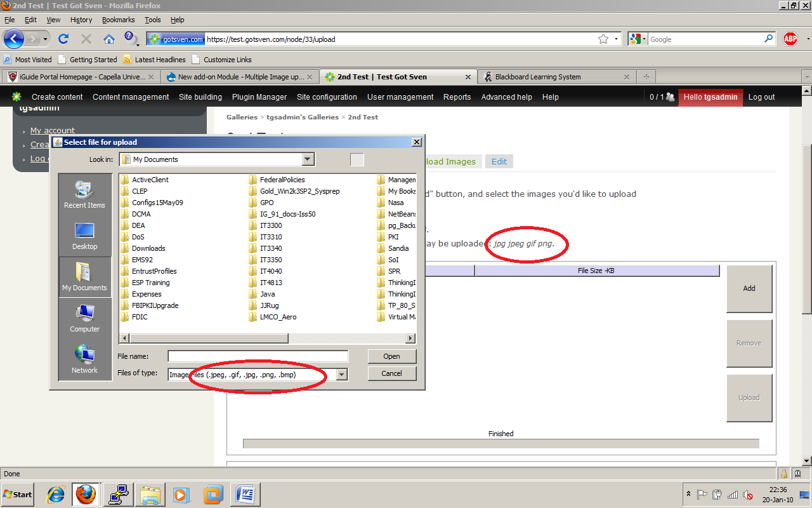Open Internet Explorer from the taskbar

[56, 494]
